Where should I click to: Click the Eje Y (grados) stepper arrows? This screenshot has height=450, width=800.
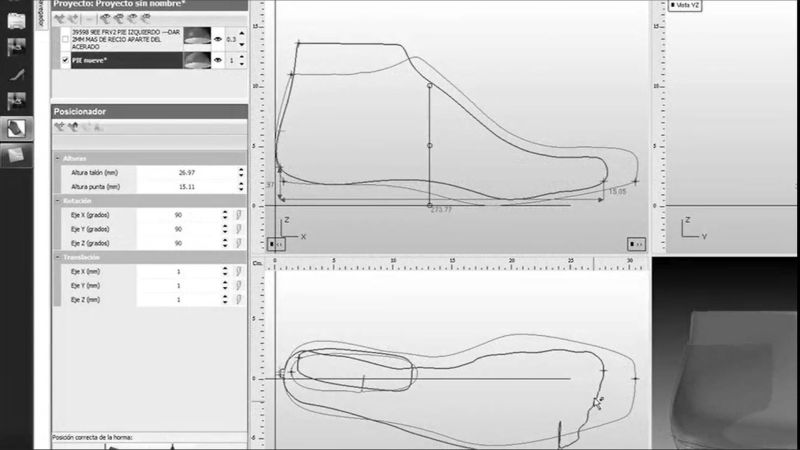[x=225, y=229]
